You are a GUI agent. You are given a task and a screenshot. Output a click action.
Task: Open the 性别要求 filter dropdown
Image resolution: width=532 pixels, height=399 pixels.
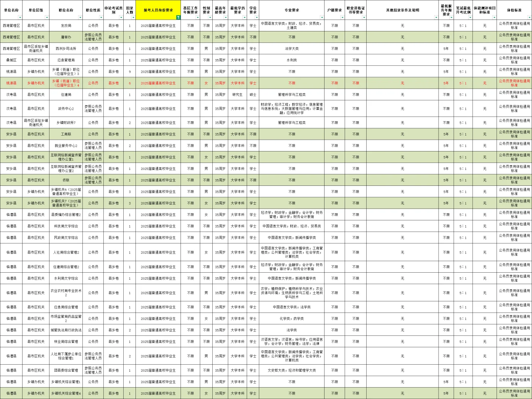(210, 17)
